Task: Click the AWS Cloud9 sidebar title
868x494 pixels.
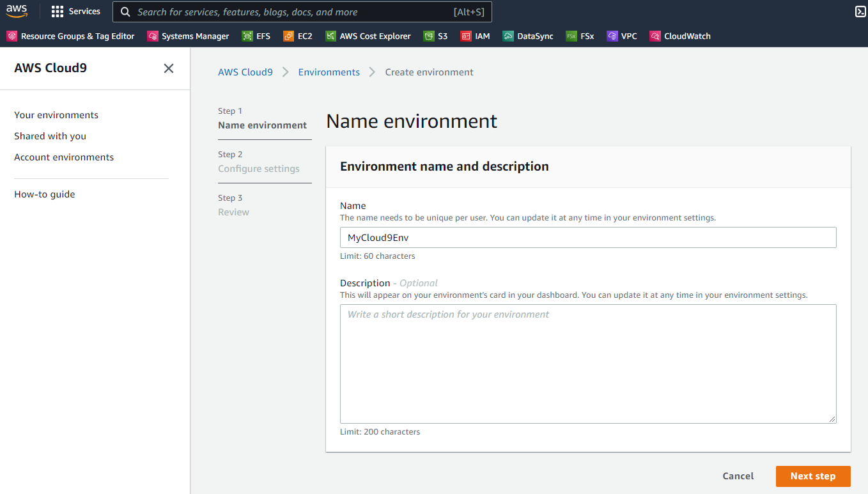Action: click(50, 68)
